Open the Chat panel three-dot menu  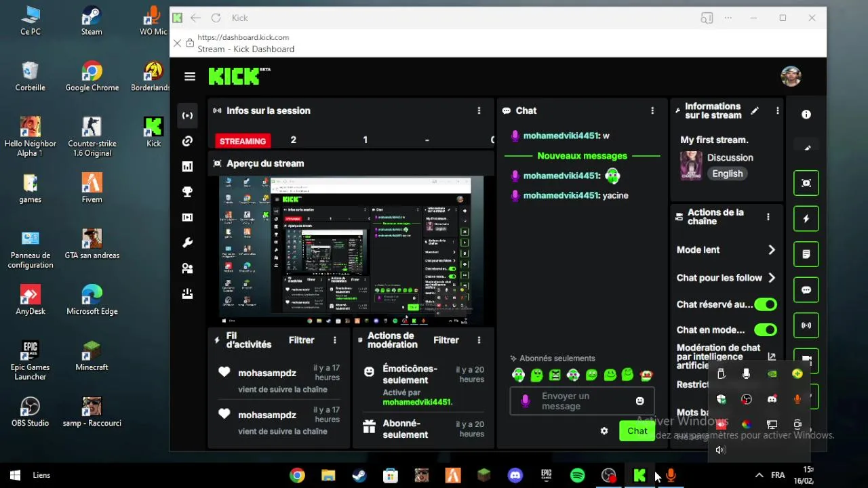coord(652,110)
